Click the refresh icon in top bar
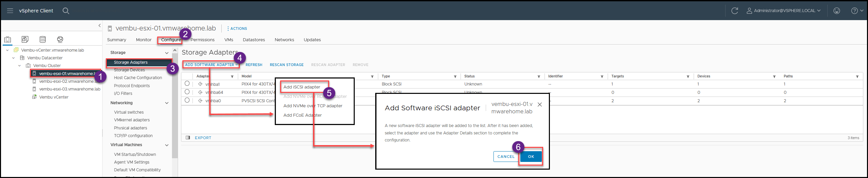Screen dimensions: 868x178 point(735,11)
